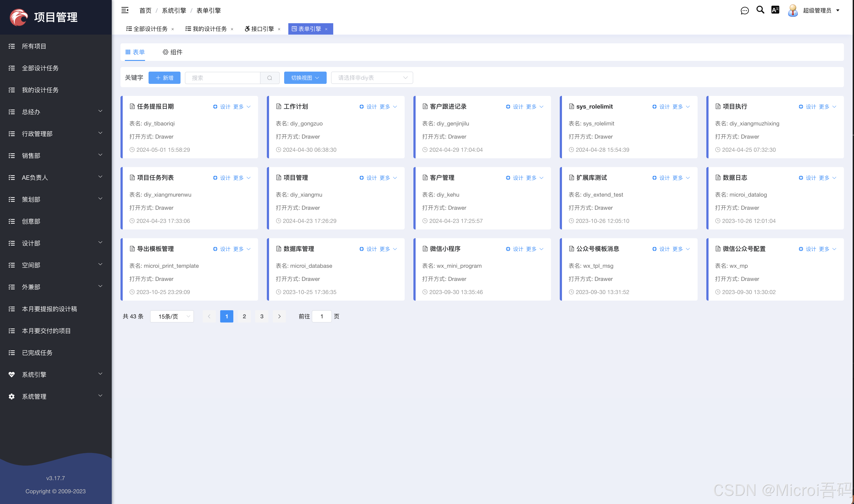
Task: Open the chat messages icon in header
Action: click(745, 10)
